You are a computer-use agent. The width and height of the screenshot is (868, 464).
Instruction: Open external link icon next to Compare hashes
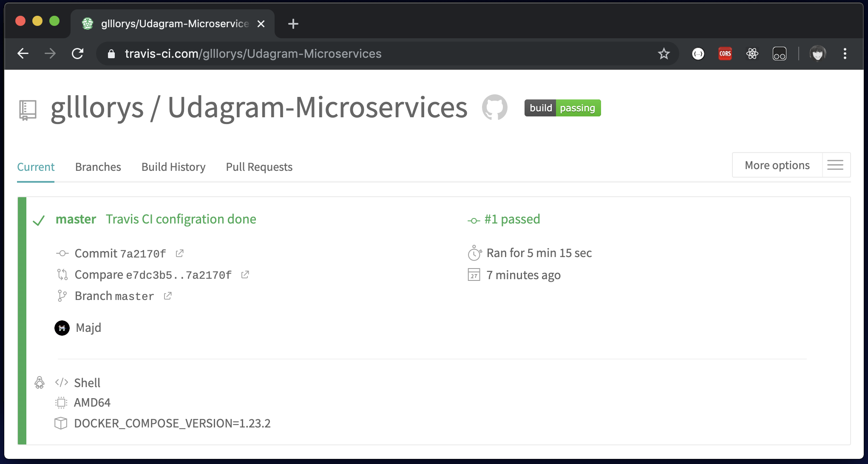[245, 274]
